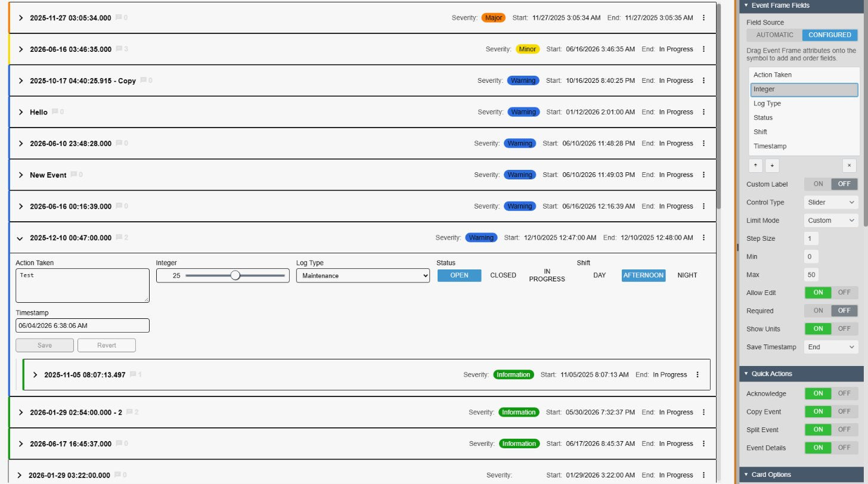Select the OPEN status button
The image size is (868, 484).
[459, 275]
